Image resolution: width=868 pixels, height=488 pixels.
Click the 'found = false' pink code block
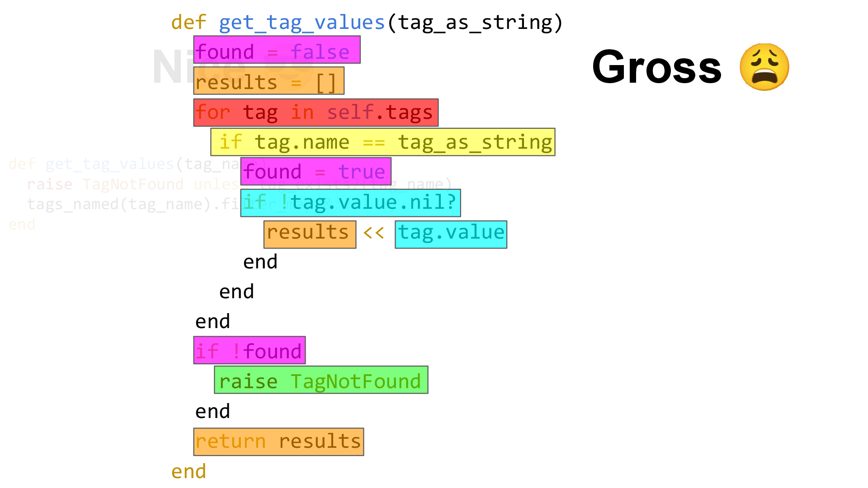click(276, 52)
